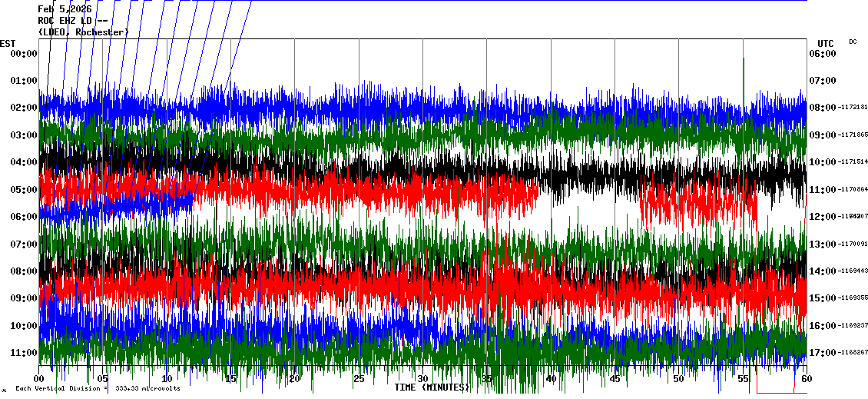Click the vertical division 333.33 microvolts caption

98,389
